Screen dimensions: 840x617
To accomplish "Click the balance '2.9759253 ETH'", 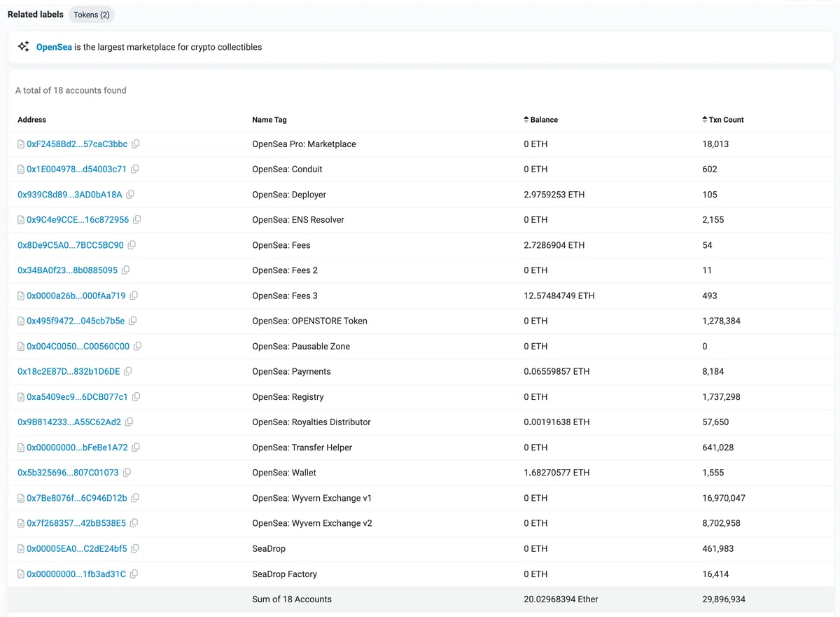I will [554, 194].
